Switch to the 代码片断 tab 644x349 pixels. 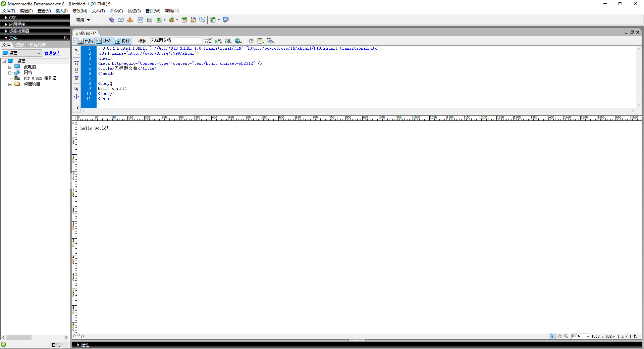coord(37,45)
